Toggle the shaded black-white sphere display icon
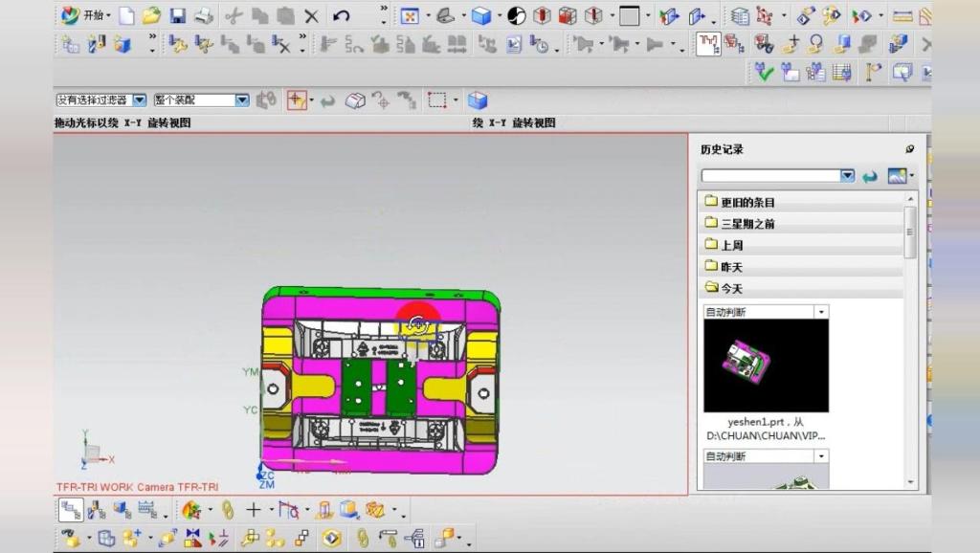The height and width of the screenshot is (553, 980). (x=516, y=15)
